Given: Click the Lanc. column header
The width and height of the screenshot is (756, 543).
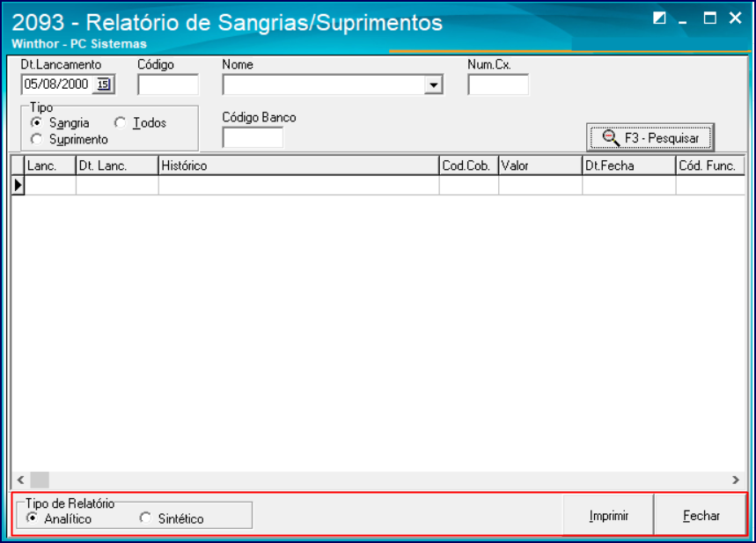Looking at the screenshot, I should click(50, 165).
